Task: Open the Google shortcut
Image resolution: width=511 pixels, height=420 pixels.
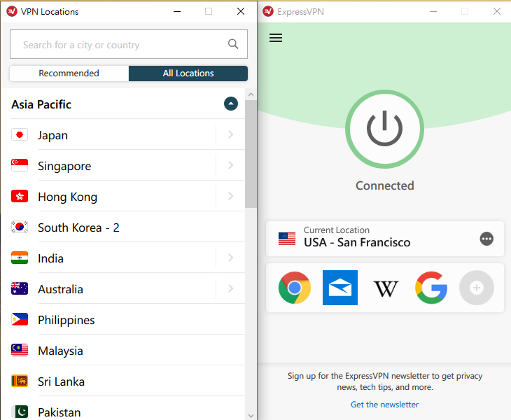Action: tap(431, 288)
